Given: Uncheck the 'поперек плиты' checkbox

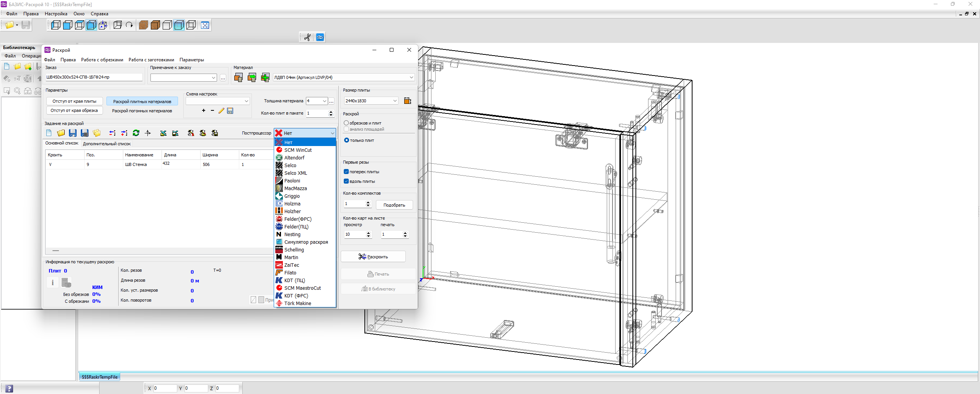Looking at the screenshot, I should point(346,172).
